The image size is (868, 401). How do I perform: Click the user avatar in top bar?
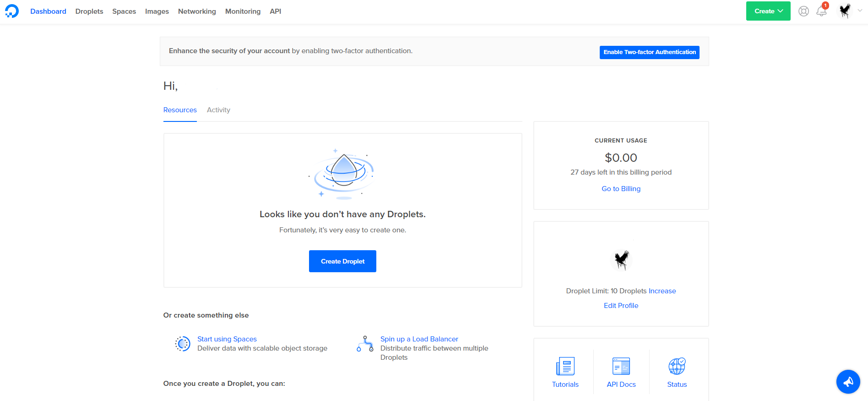[845, 11]
